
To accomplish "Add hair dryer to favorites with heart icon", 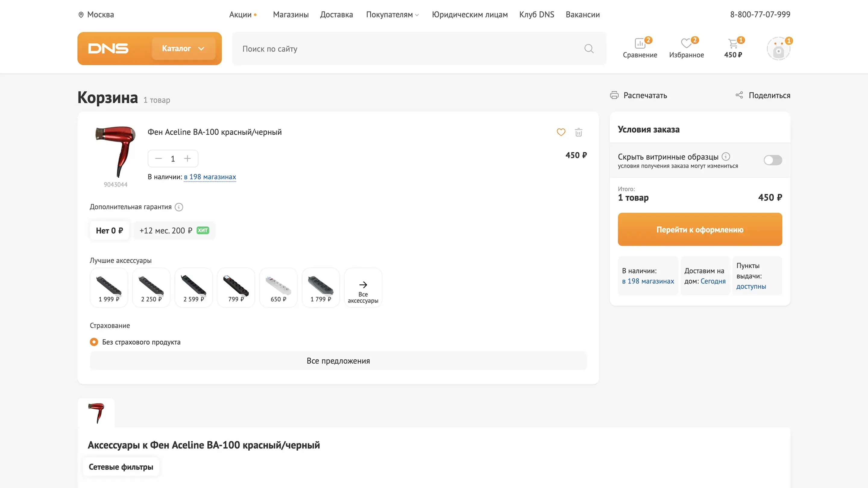I will tap(561, 132).
